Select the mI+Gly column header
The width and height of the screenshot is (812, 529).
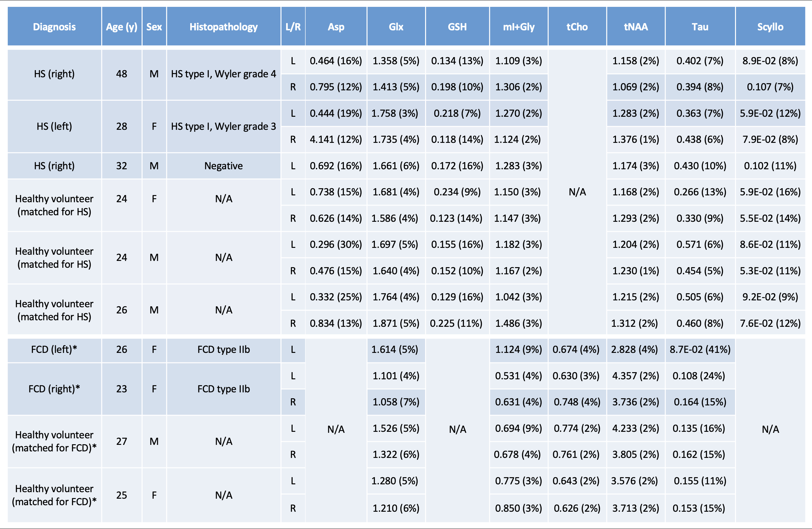(519, 27)
